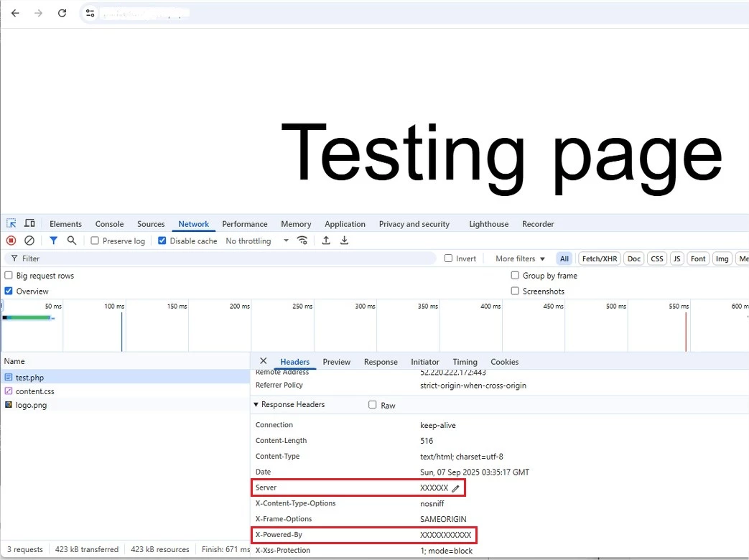Uncheck the Overview checkbox
The image size is (749, 560).
8,291
